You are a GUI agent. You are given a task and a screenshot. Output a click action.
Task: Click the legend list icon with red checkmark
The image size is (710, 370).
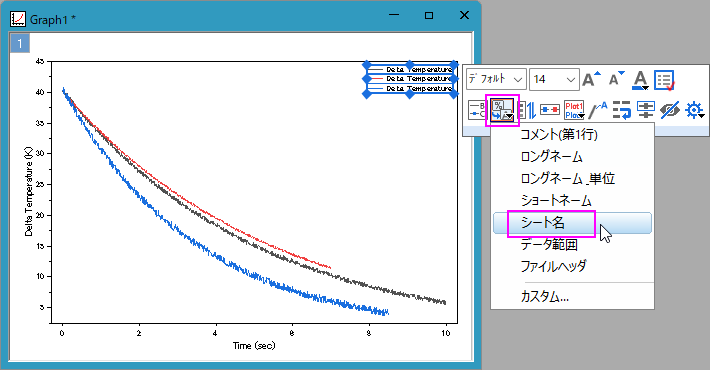(x=664, y=80)
